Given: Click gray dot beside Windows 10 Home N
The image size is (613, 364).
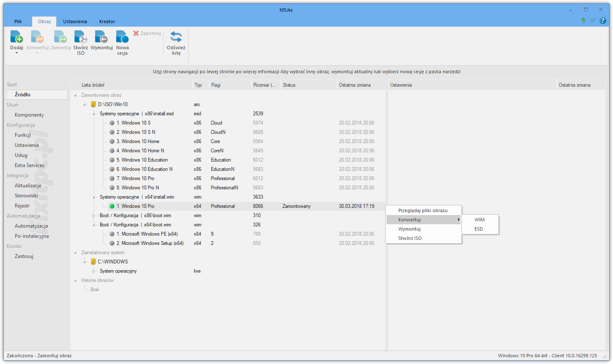Looking at the screenshot, I should [x=112, y=151].
